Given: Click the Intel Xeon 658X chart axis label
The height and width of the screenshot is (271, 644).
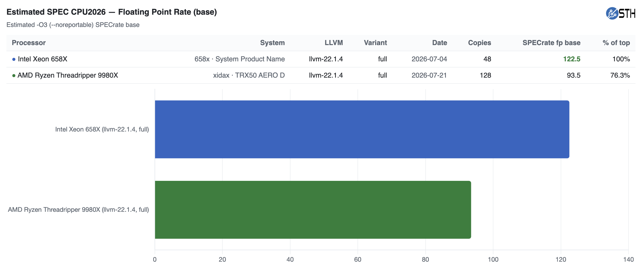Looking at the screenshot, I should (x=102, y=129).
